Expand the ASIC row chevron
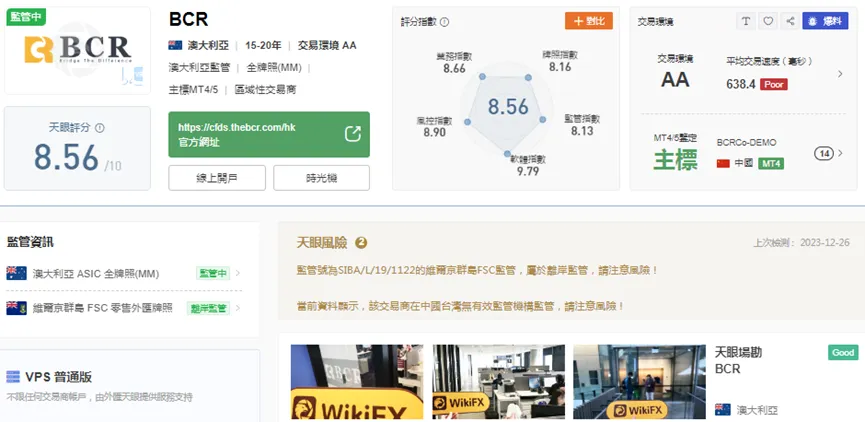 tap(238, 273)
